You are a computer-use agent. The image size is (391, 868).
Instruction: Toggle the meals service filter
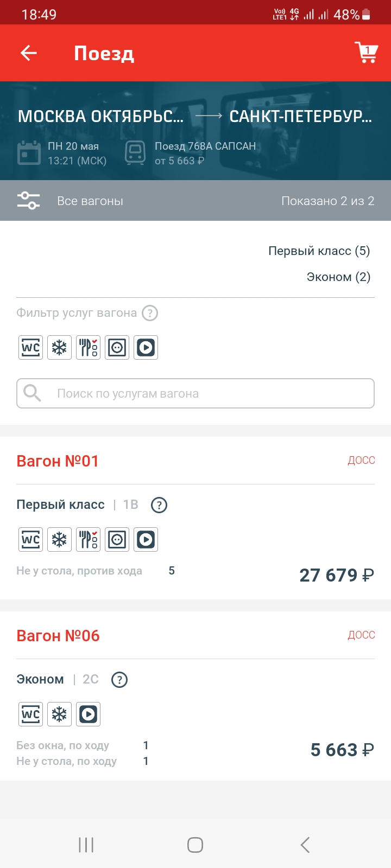pos(88,347)
